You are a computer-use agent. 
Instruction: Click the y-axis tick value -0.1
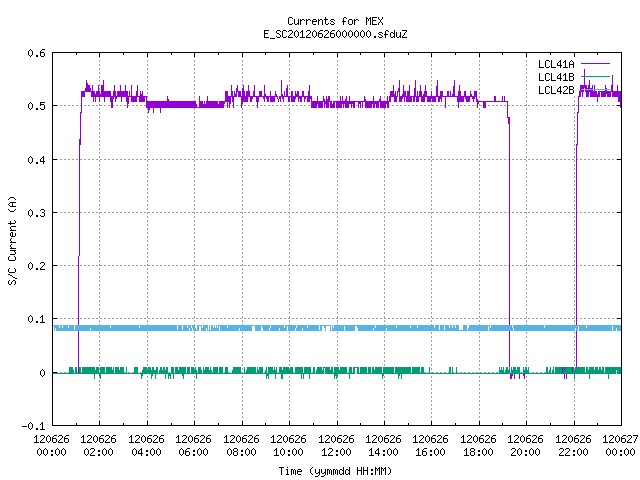point(33,426)
